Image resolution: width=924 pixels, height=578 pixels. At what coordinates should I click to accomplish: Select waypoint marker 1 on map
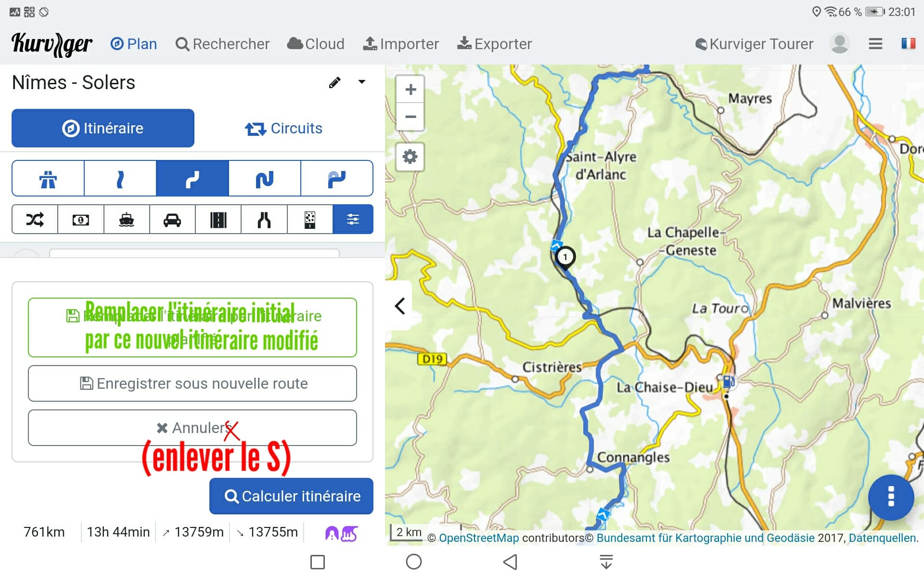pos(565,258)
